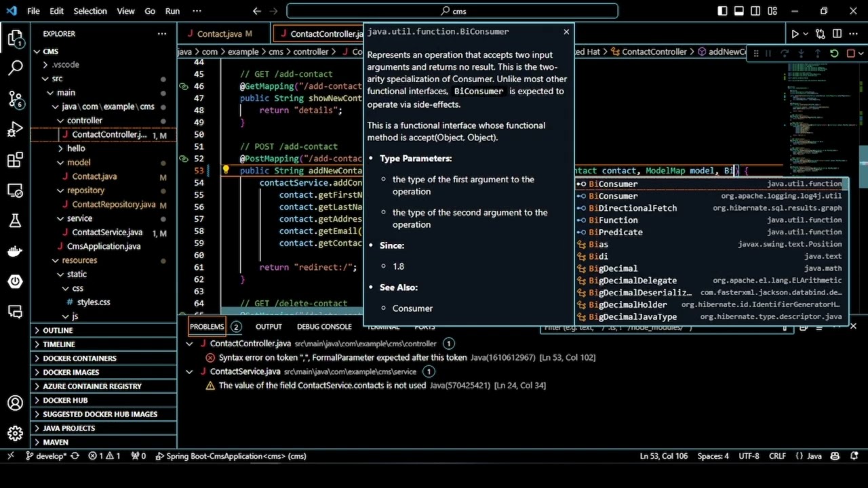This screenshot has height=488, width=868.
Task: Expand the DOCKER CONTAINERS section
Action: click(x=103, y=358)
